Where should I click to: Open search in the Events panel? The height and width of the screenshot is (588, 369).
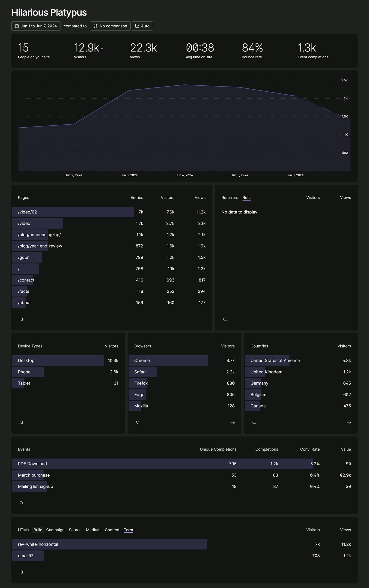[21, 503]
